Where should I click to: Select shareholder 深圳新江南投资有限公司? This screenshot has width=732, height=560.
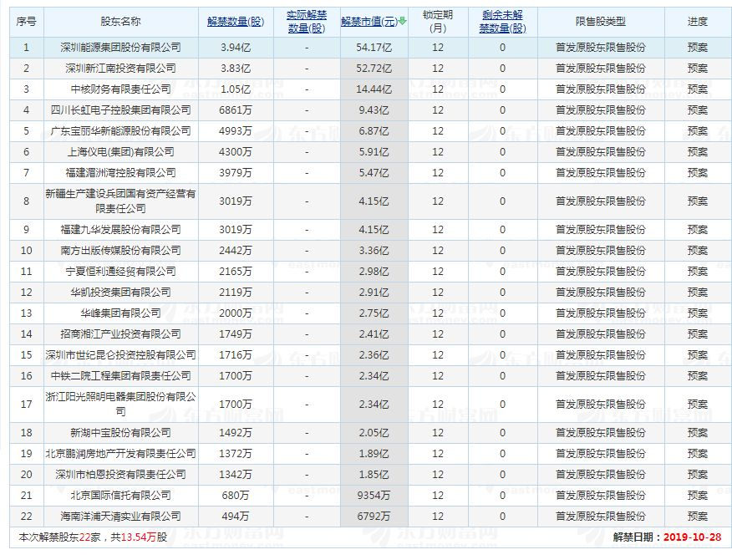[x=120, y=69]
